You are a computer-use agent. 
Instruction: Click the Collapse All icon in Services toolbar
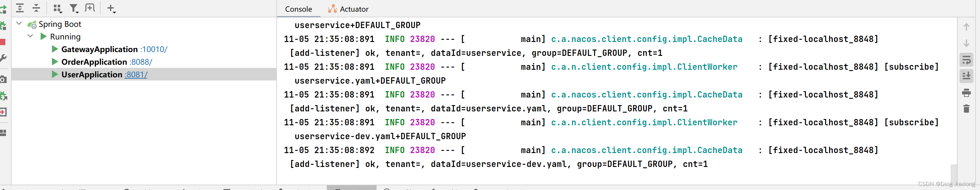pyautogui.click(x=36, y=8)
